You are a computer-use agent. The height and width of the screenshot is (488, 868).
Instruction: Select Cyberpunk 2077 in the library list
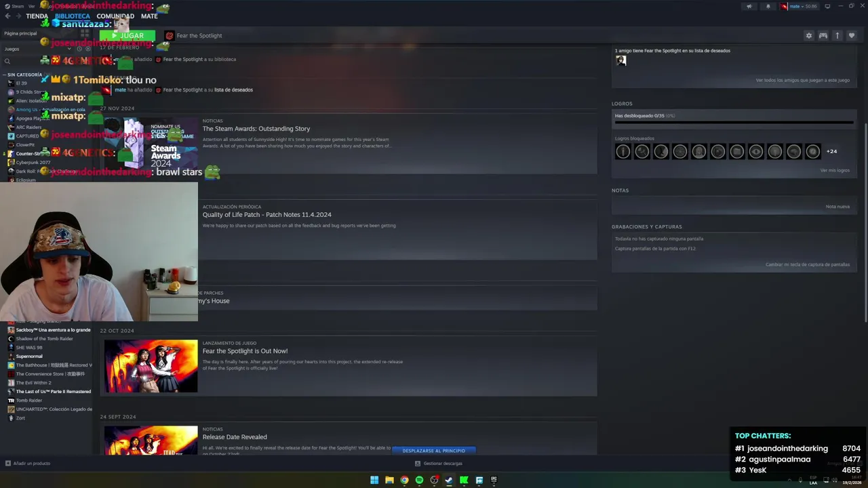click(33, 163)
